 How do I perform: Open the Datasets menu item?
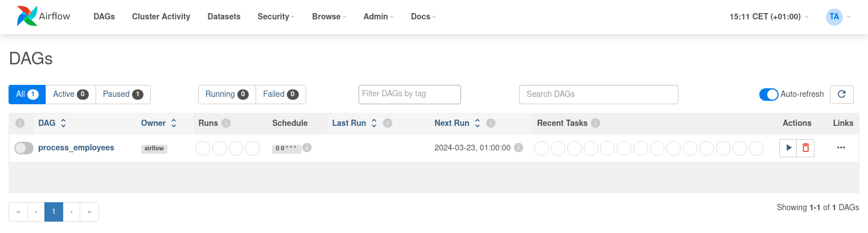tap(224, 17)
